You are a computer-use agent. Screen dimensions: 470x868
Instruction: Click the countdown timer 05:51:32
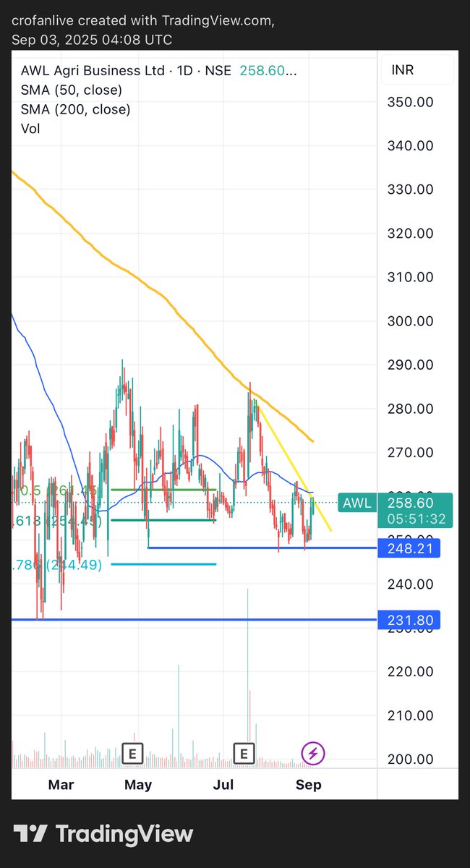click(x=415, y=519)
